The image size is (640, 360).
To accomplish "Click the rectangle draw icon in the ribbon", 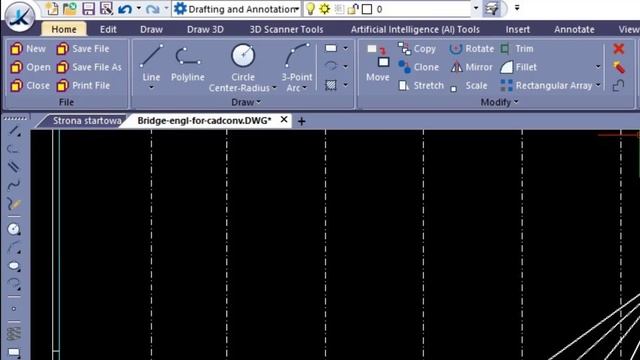I will click(x=331, y=49).
